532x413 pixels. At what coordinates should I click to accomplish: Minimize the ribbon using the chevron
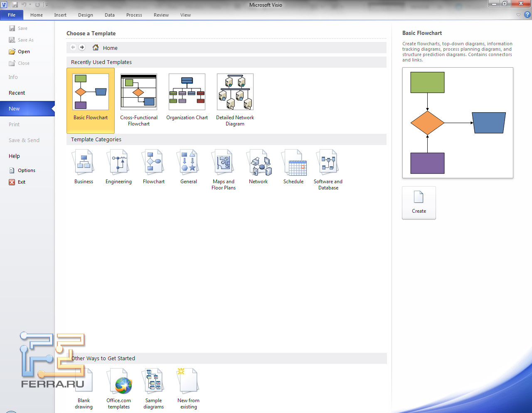518,15
